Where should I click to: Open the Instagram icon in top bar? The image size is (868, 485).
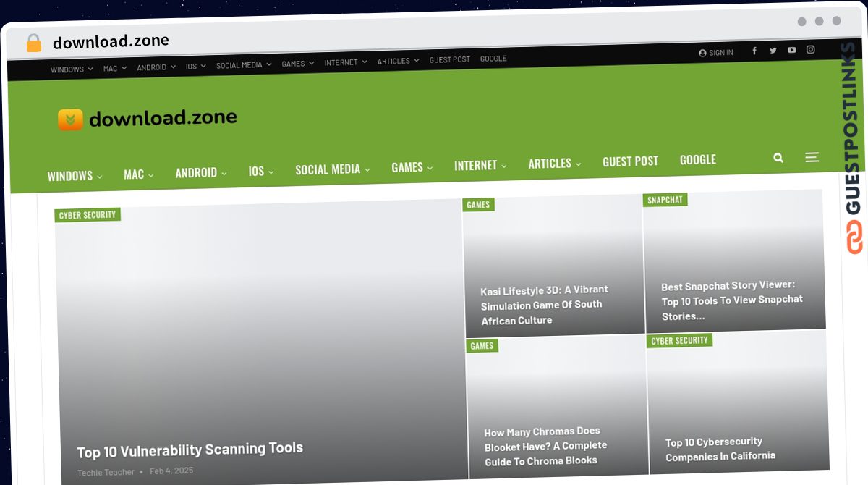811,49
